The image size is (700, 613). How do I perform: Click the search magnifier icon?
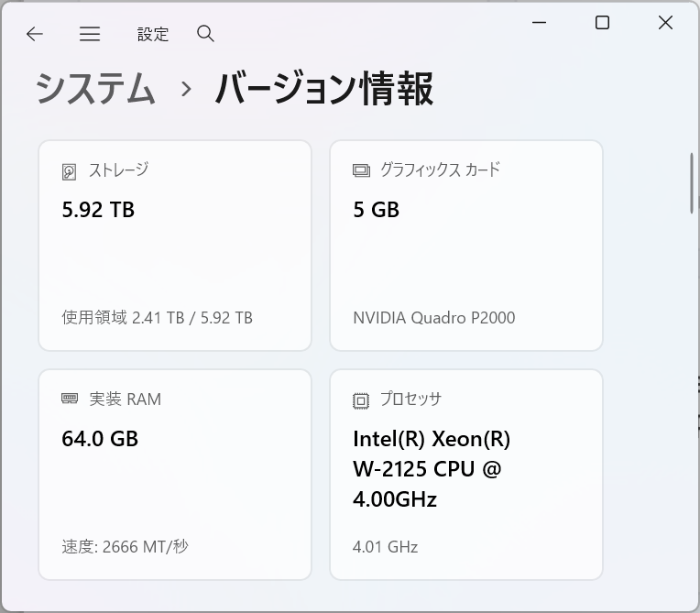click(205, 34)
